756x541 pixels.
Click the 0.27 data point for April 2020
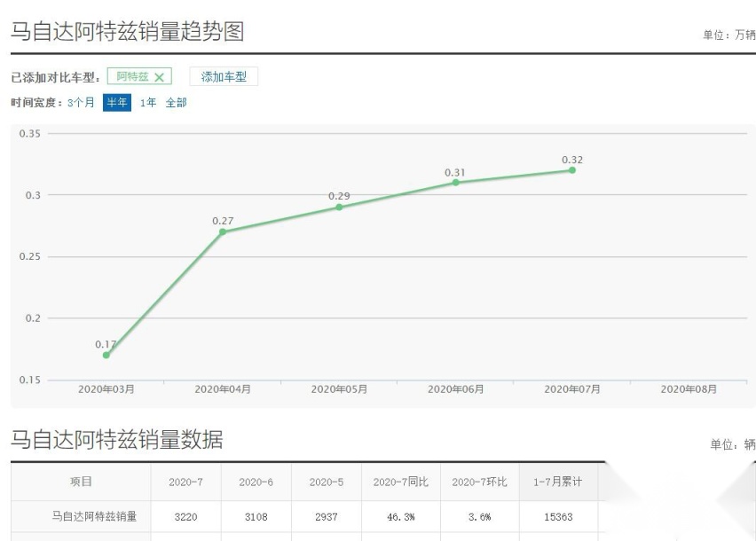pyautogui.click(x=223, y=231)
